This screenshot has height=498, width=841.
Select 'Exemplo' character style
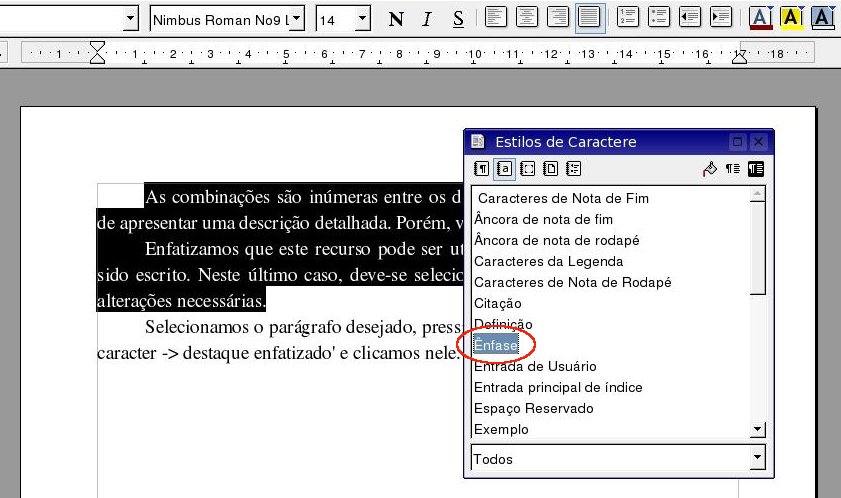click(501, 429)
